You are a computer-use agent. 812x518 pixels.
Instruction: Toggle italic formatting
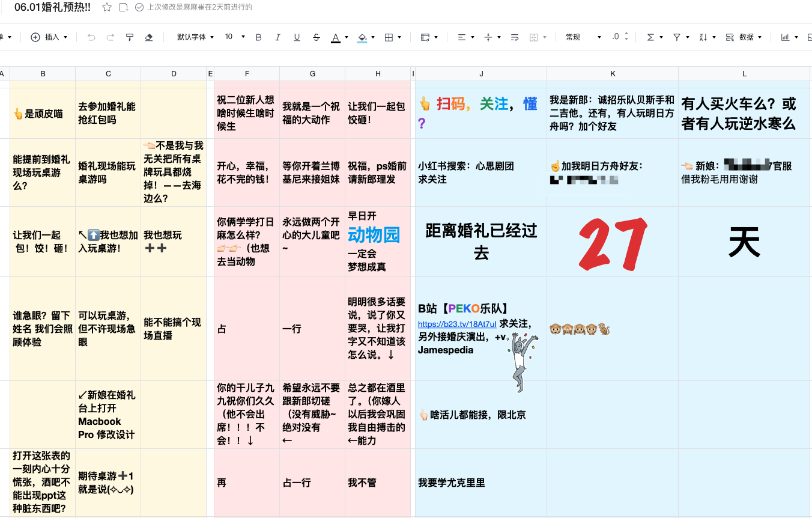click(x=277, y=37)
